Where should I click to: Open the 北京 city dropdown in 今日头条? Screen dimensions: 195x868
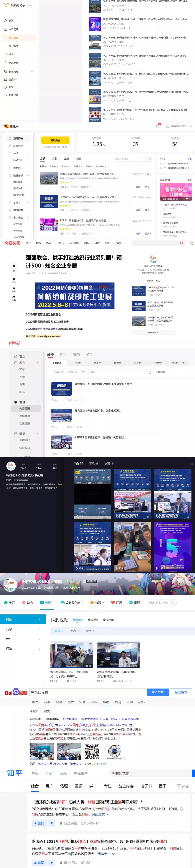[60, 243]
